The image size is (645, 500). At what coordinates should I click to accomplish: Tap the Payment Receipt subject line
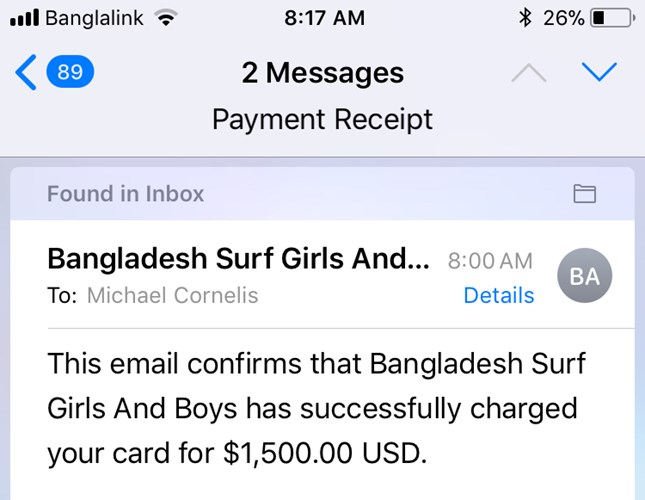[322, 120]
